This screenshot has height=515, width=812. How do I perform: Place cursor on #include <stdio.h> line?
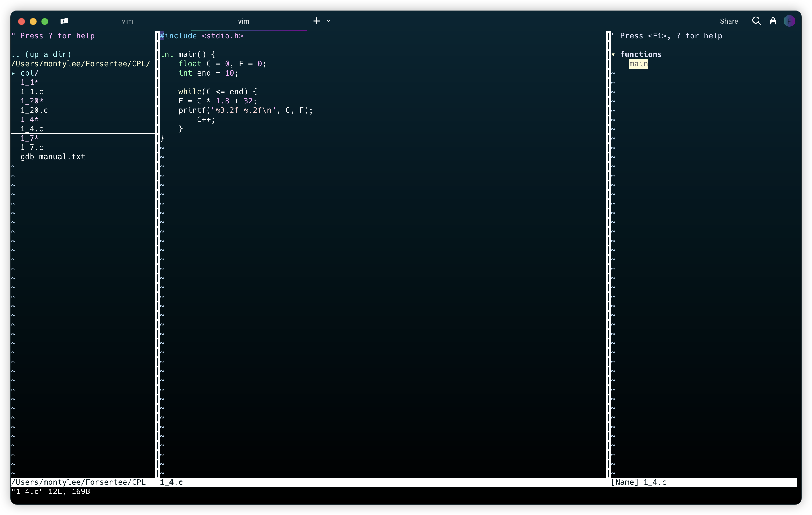coord(202,36)
